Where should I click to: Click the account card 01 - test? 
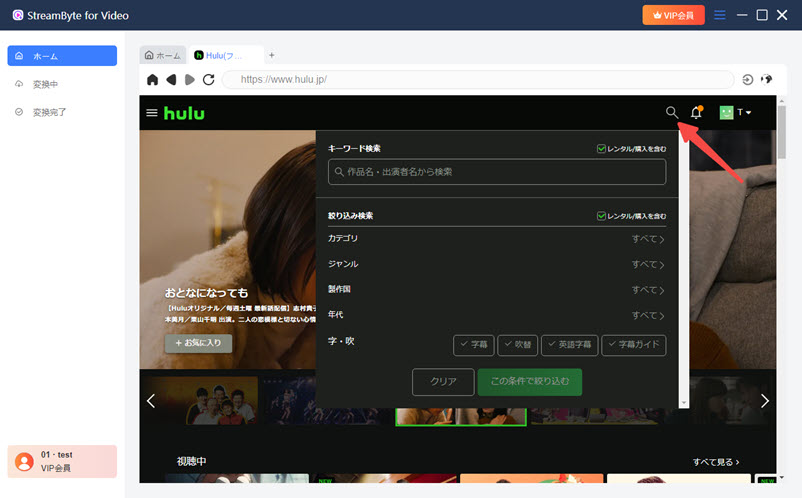pos(62,462)
